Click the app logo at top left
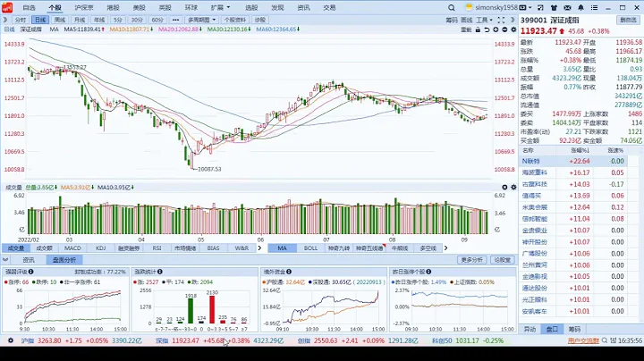This screenshot has height=361, width=644. 7,7
